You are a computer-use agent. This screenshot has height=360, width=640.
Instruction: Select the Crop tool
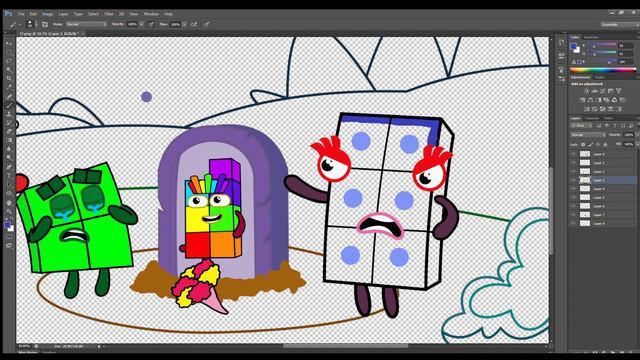pyautogui.click(x=9, y=78)
